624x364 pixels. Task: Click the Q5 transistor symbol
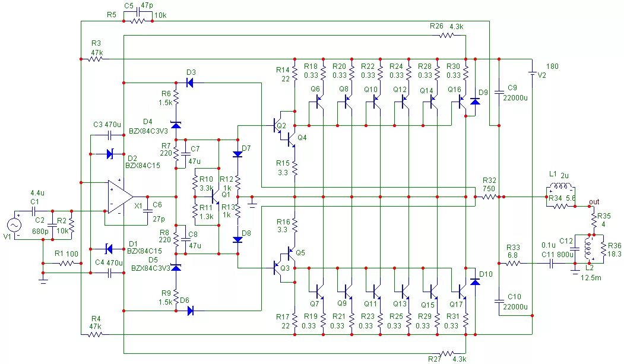pos(292,254)
